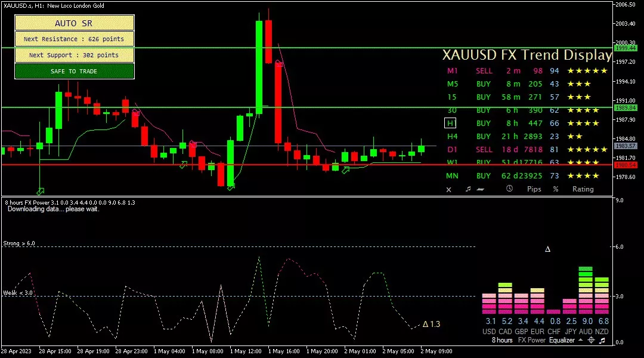This screenshot has width=644, height=358.
Task: Switch to Equalizer view
Action: (x=562, y=340)
